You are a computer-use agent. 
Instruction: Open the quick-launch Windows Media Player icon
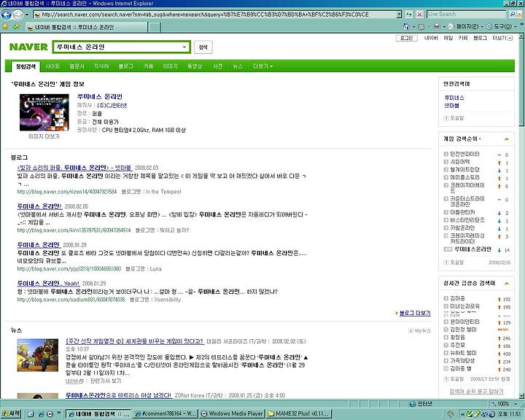point(50,414)
